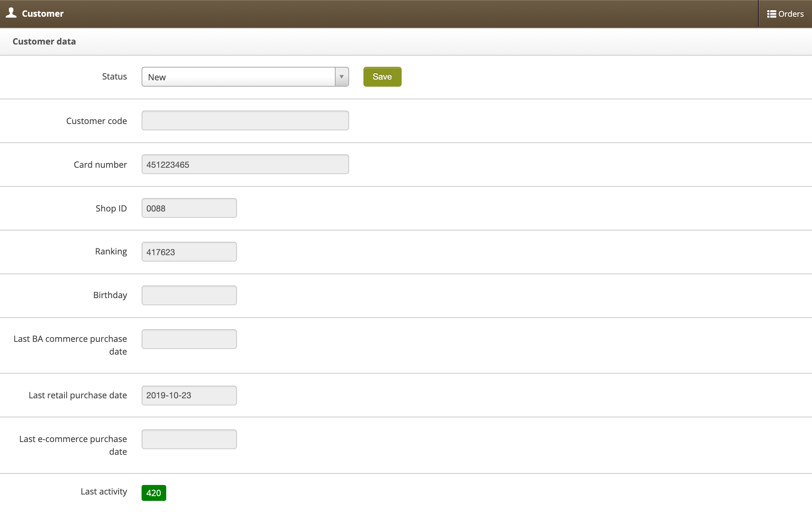Viewport: 812px width, 512px height.
Task: Click the green 420 last activity badge
Action: [153, 493]
